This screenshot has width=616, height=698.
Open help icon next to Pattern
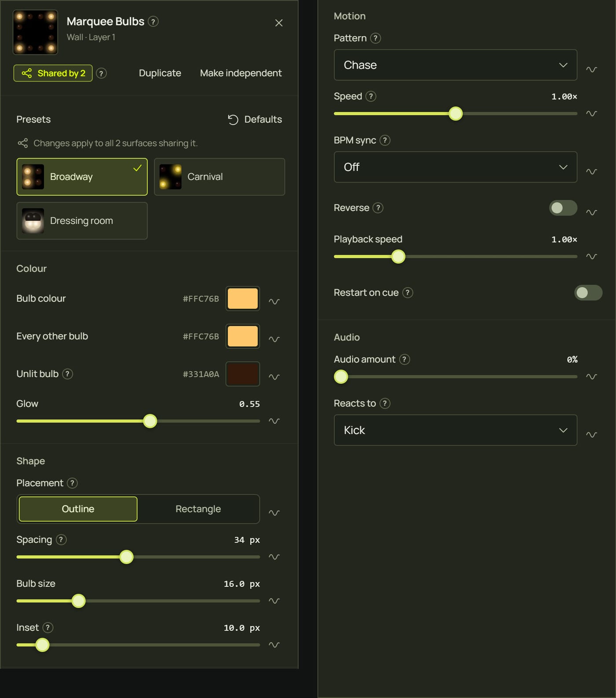[375, 38]
